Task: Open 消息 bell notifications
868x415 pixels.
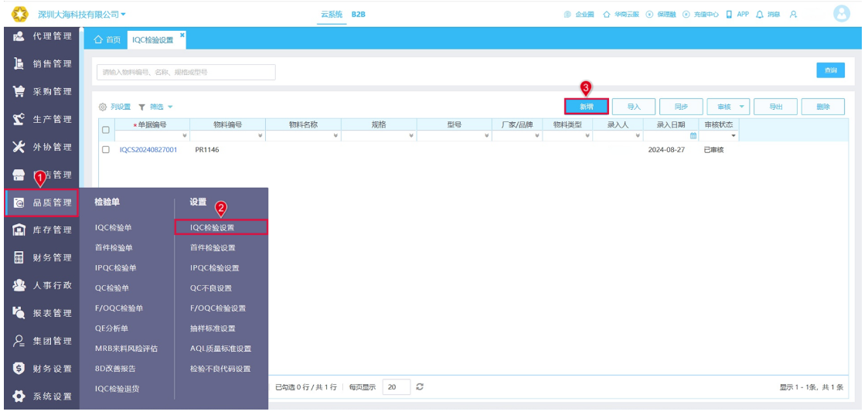Action: click(768, 15)
